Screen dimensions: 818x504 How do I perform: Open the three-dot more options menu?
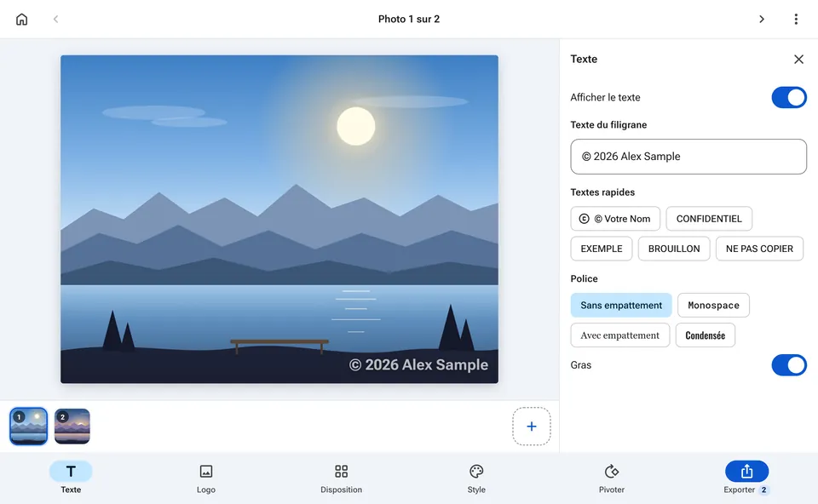796,20
